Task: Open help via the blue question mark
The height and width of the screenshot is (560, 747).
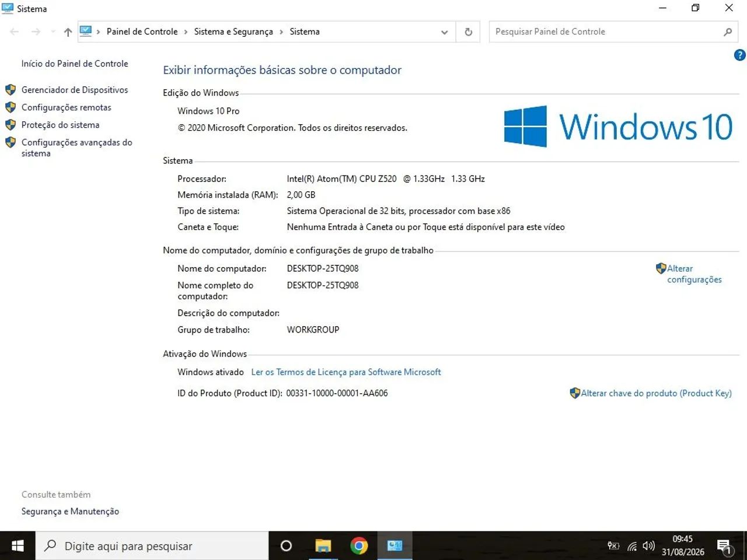Action: (739, 55)
